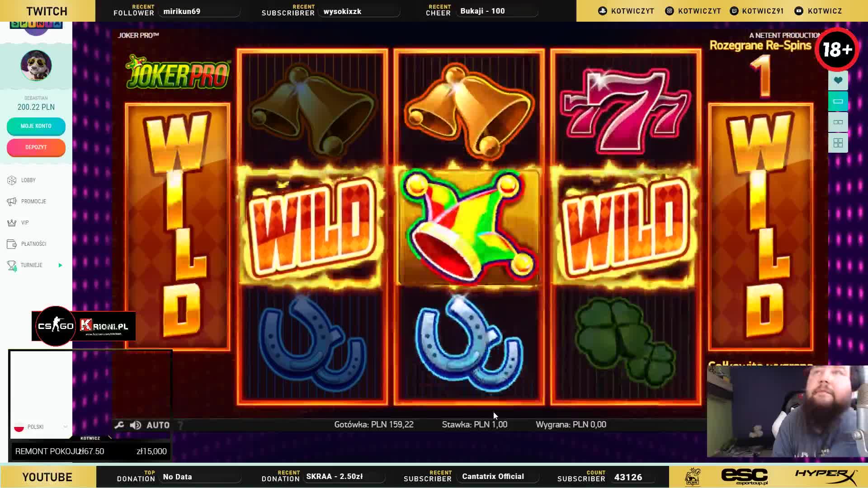
Task: Start AUTO play spins
Action: click(158, 425)
